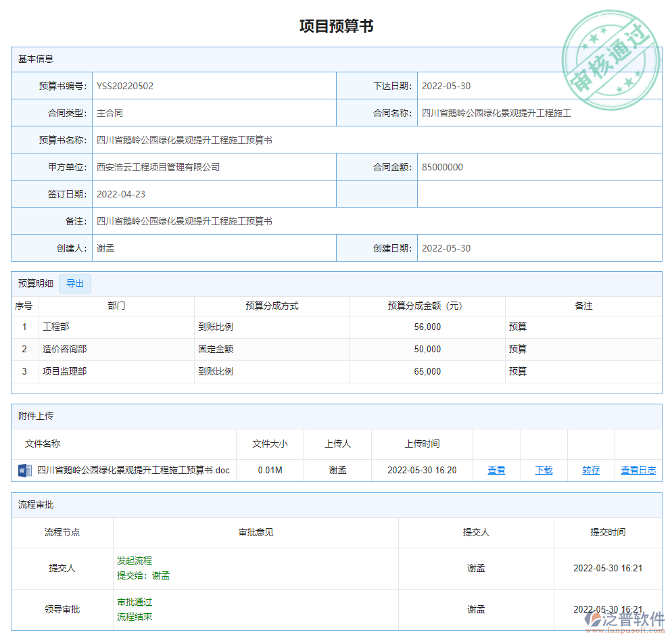
Task: Open the 查看 link to view attachment
Action: point(496,470)
